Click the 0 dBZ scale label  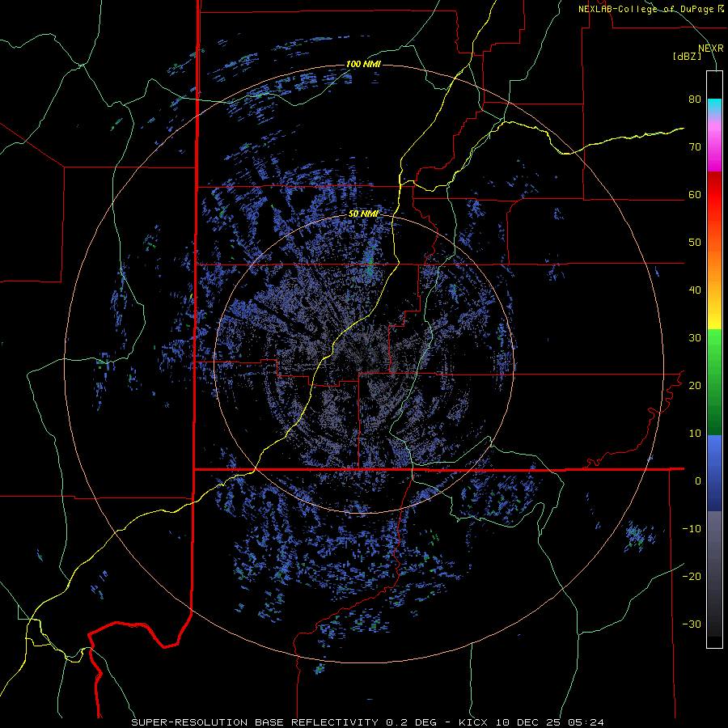[698, 481]
